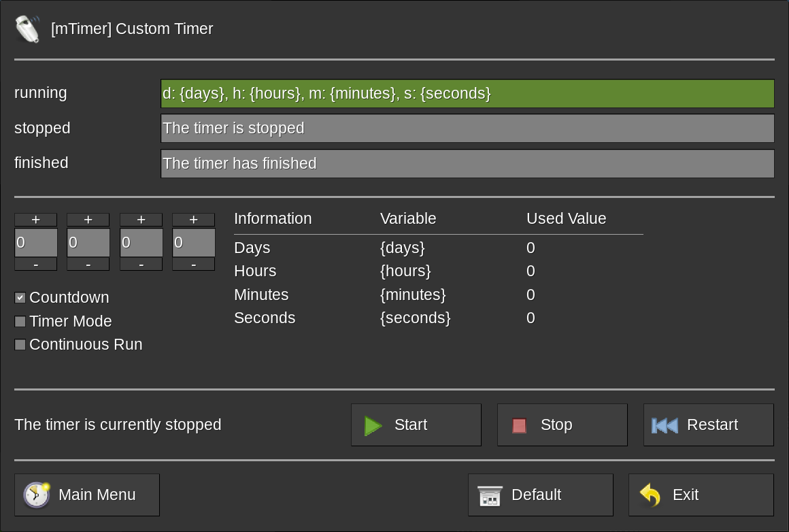Turn on Continuous Run checkbox
The height and width of the screenshot is (532, 789).
20,345
